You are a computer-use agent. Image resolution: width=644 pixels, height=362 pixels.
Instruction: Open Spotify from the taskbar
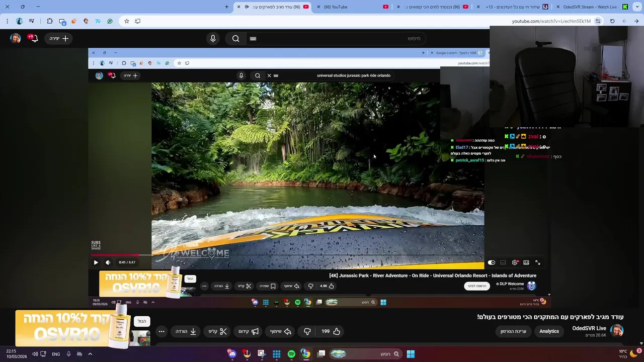(x=291, y=354)
